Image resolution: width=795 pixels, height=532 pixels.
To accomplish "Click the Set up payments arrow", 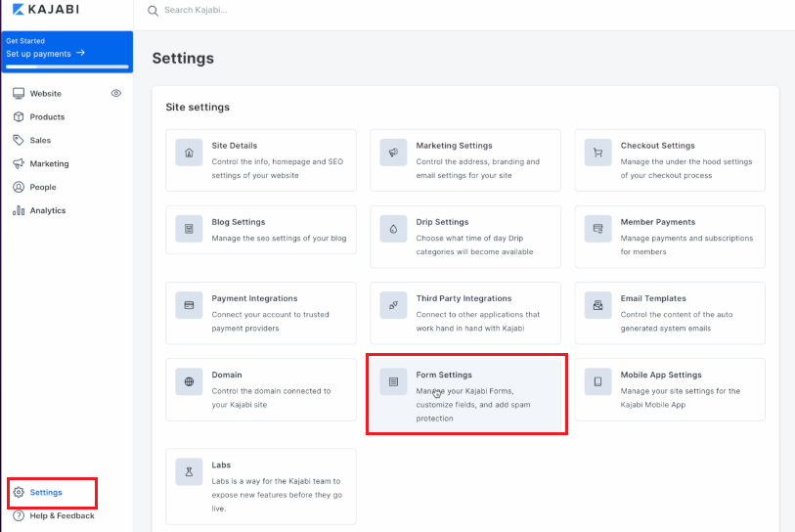I will (80, 53).
